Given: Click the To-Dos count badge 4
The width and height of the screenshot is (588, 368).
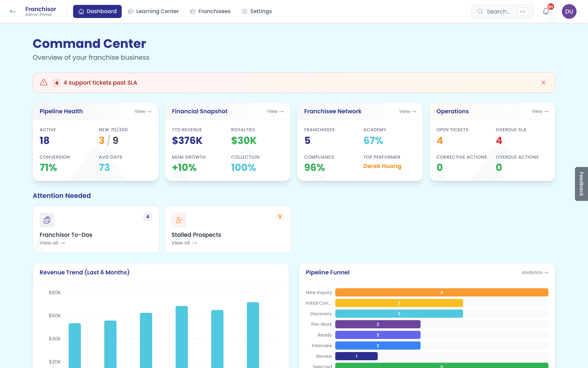Looking at the screenshot, I should point(148,217).
